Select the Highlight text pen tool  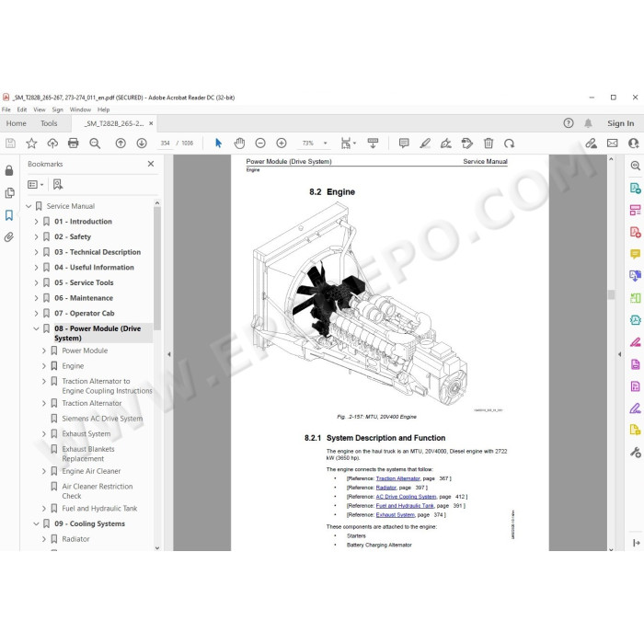tap(425, 143)
